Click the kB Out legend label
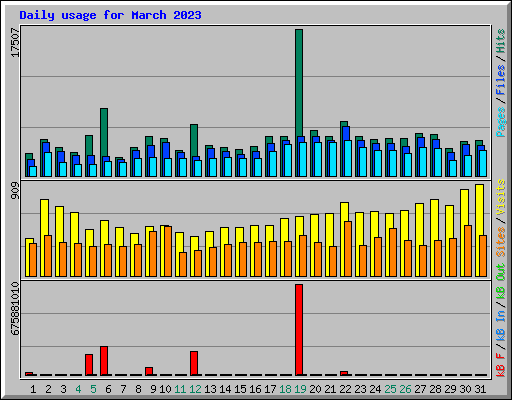Viewport: 512px width, 400px height. 500,281
